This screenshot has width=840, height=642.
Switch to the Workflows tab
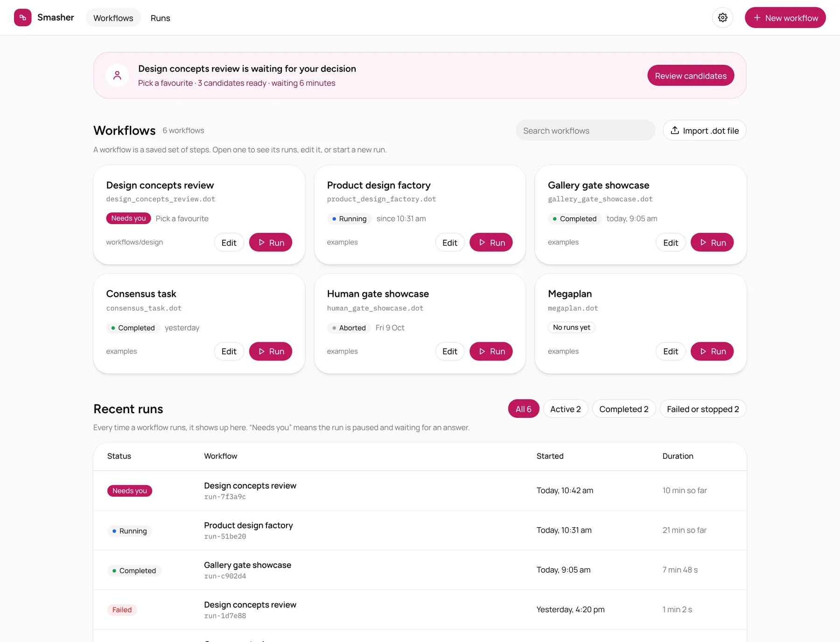tap(113, 18)
